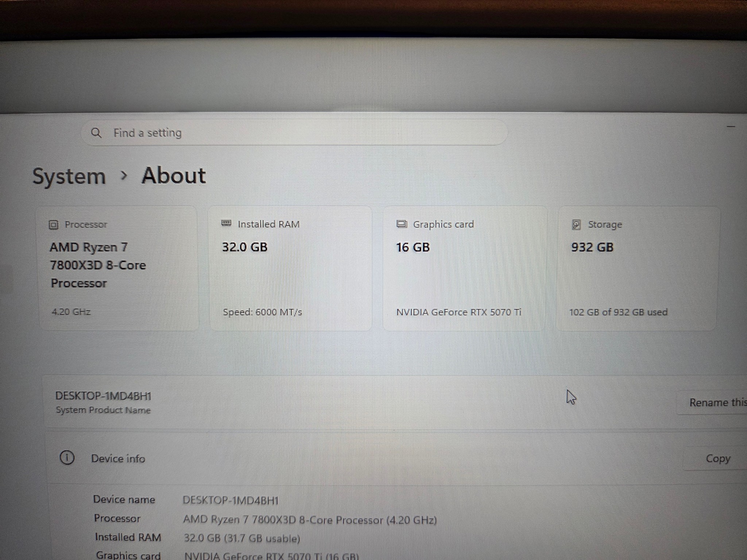Select 32.0 GB (31.7 GB usable) value
This screenshot has width=747, height=560.
pos(242,538)
